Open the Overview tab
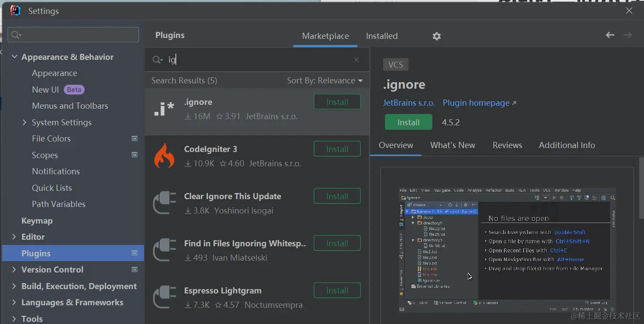The image size is (644, 324). click(x=396, y=145)
